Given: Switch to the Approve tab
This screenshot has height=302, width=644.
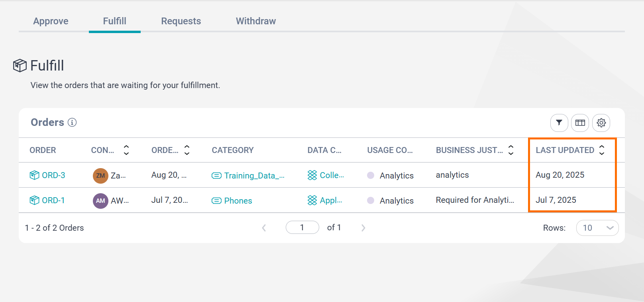Looking at the screenshot, I should click(51, 21).
